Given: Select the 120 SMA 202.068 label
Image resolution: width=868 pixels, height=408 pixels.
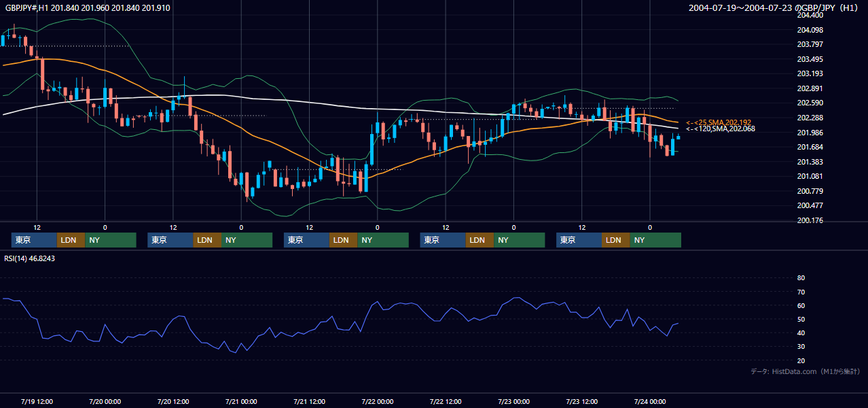Looking at the screenshot, I should point(721,129).
